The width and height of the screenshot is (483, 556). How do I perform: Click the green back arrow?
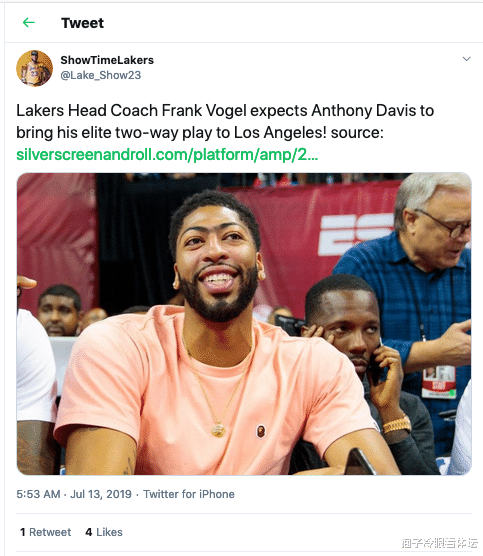tap(29, 23)
